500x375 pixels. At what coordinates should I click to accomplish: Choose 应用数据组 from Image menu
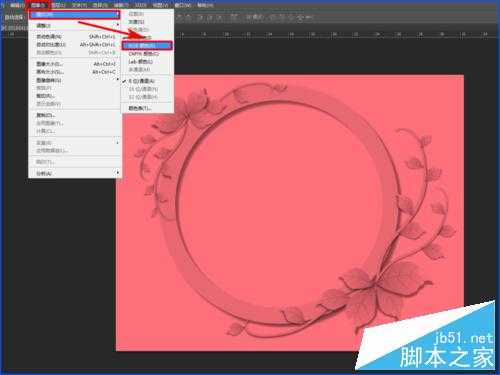click(74, 151)
